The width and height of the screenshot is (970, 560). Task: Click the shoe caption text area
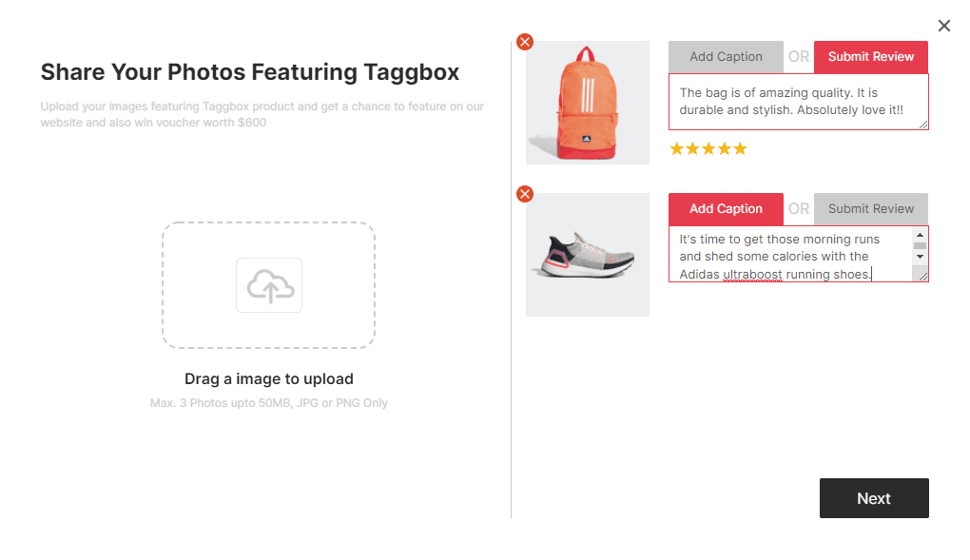pos(789,254)
